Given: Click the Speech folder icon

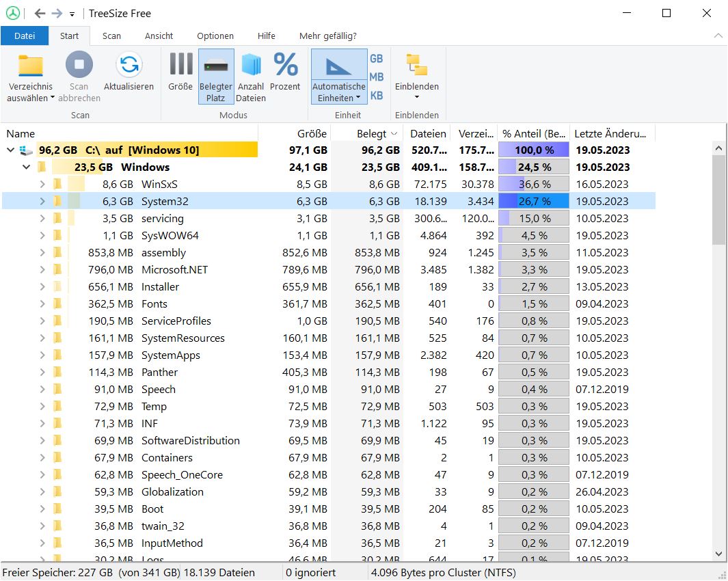Looking at the screenshot, I should 57,389.
